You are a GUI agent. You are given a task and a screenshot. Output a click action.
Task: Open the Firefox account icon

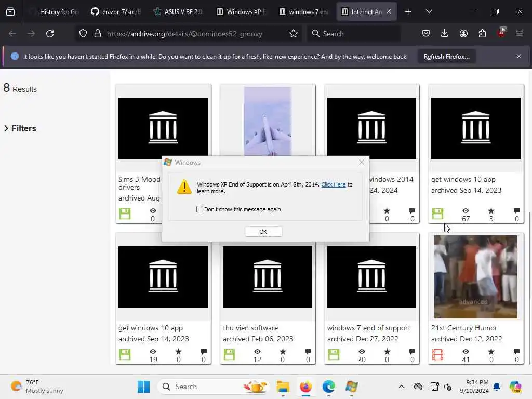[x=463, y=33]
